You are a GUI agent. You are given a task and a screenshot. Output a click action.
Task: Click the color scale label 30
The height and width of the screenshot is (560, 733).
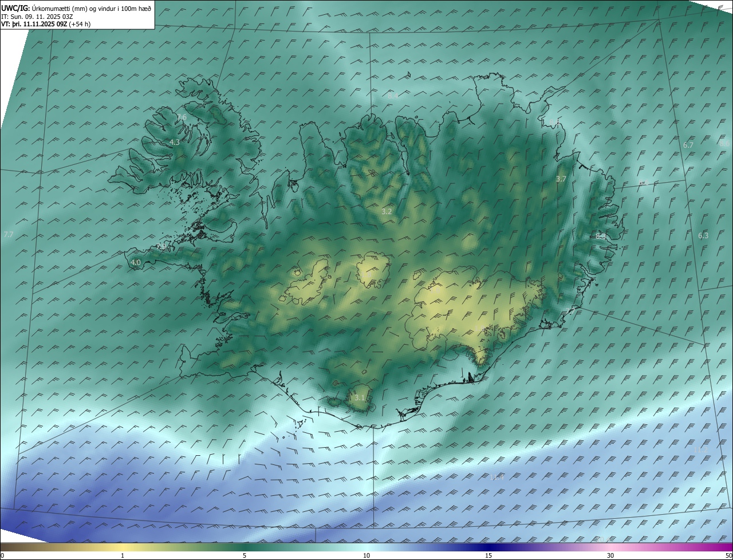(x=610, y=555)
